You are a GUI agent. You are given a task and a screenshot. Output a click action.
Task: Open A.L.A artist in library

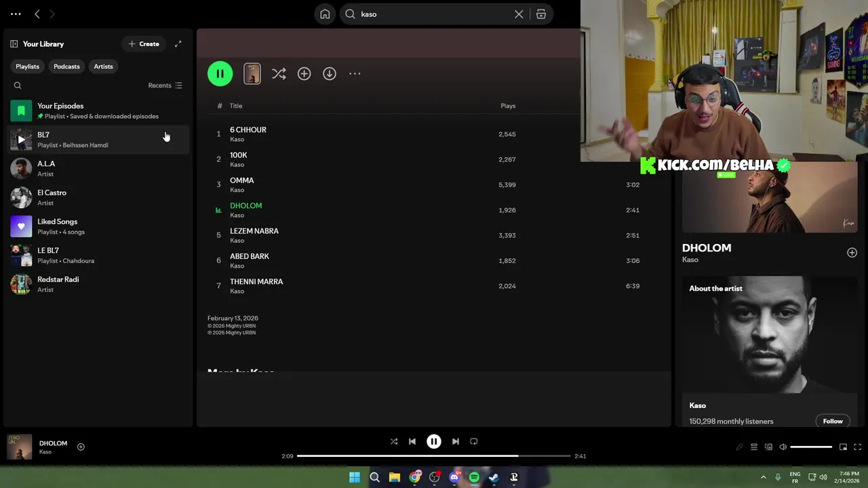coord(98,168)
